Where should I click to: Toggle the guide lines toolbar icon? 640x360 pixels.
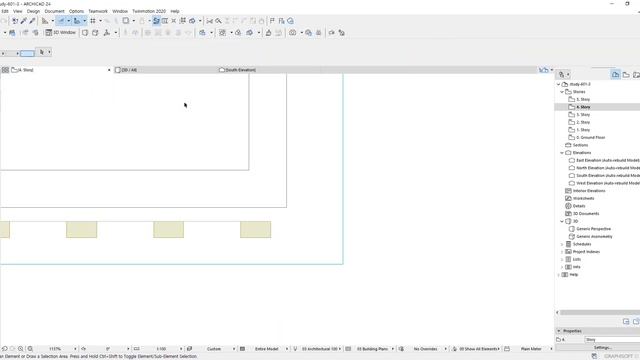point(61,21)
